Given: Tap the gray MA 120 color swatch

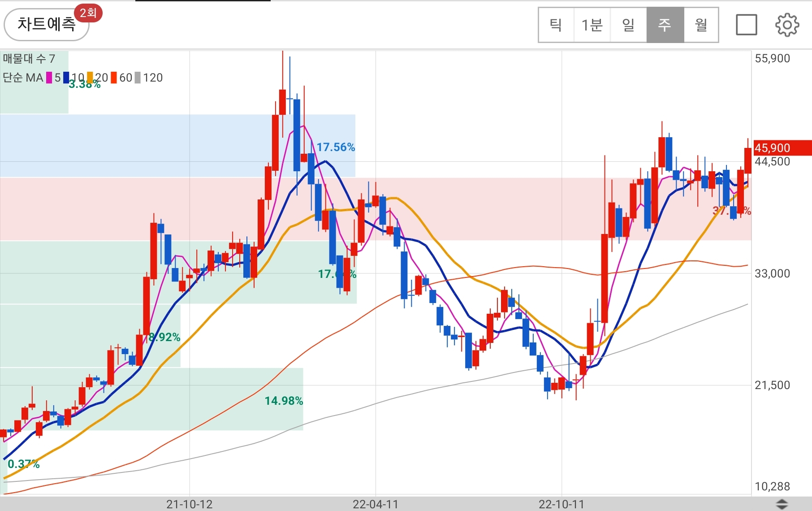Looking at the screenshot, I should point(138,78).
